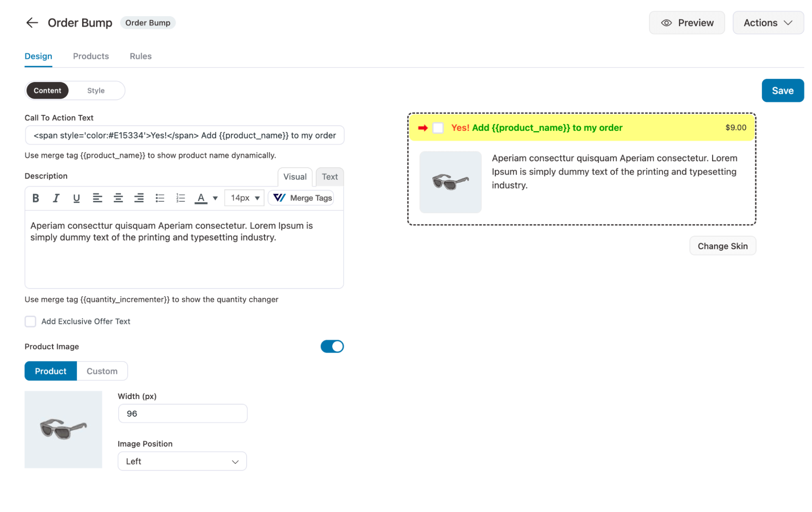Open the Text tab of the description editor
812x512 pixels.
(x=329, y=177)
